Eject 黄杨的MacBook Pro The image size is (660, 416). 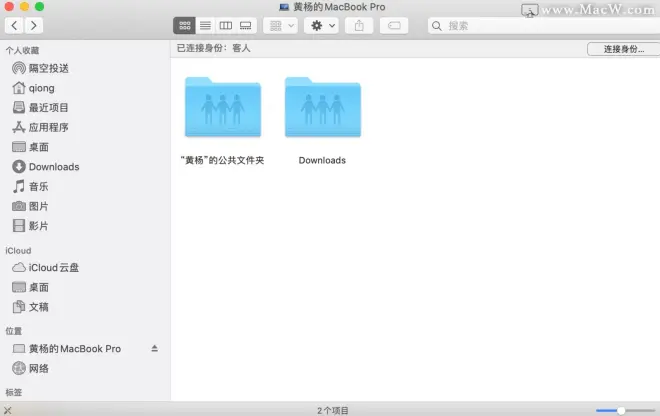(x=154, y=349)
